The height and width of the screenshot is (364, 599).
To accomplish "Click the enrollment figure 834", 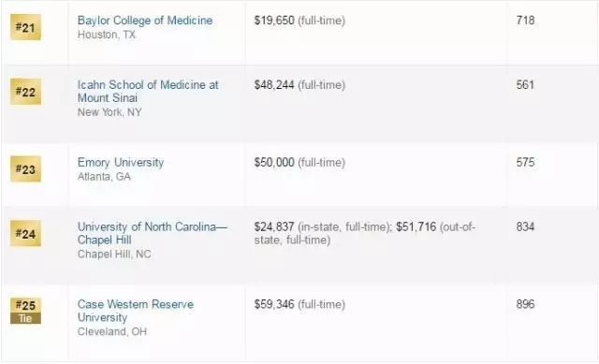I will (525, 226).
